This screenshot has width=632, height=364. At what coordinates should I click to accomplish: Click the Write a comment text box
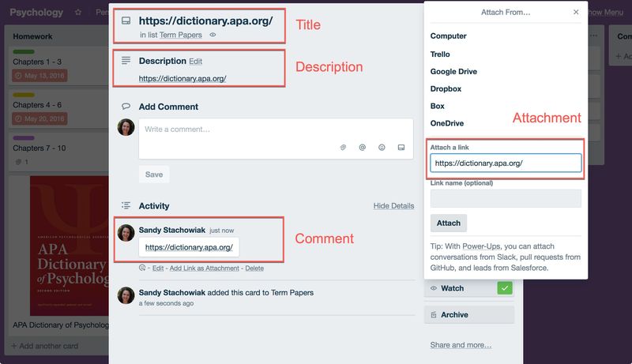[x=276, y=138]
